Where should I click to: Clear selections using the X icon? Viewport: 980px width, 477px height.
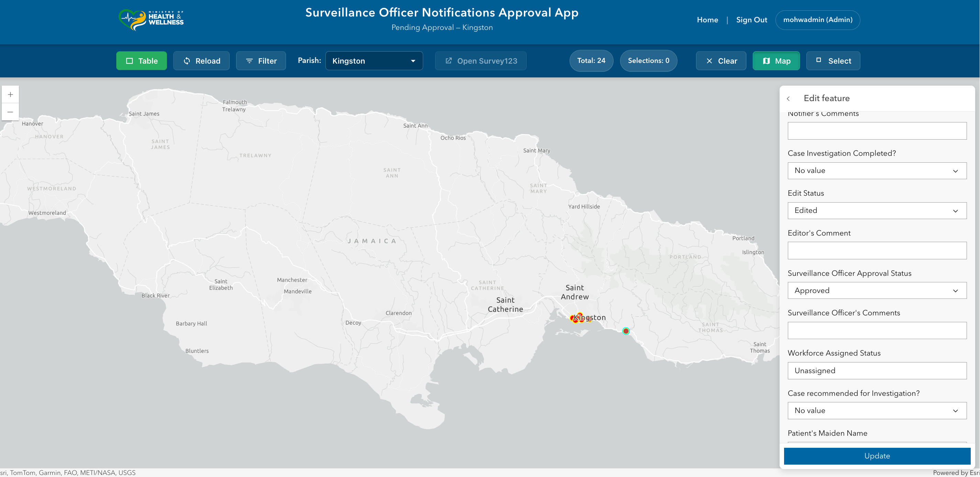[709, 61]
